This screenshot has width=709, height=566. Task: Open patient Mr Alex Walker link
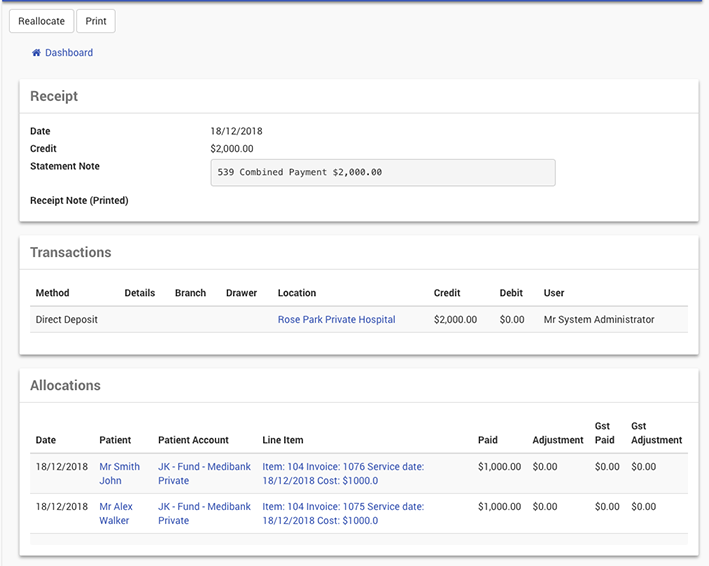click(115, 513)
